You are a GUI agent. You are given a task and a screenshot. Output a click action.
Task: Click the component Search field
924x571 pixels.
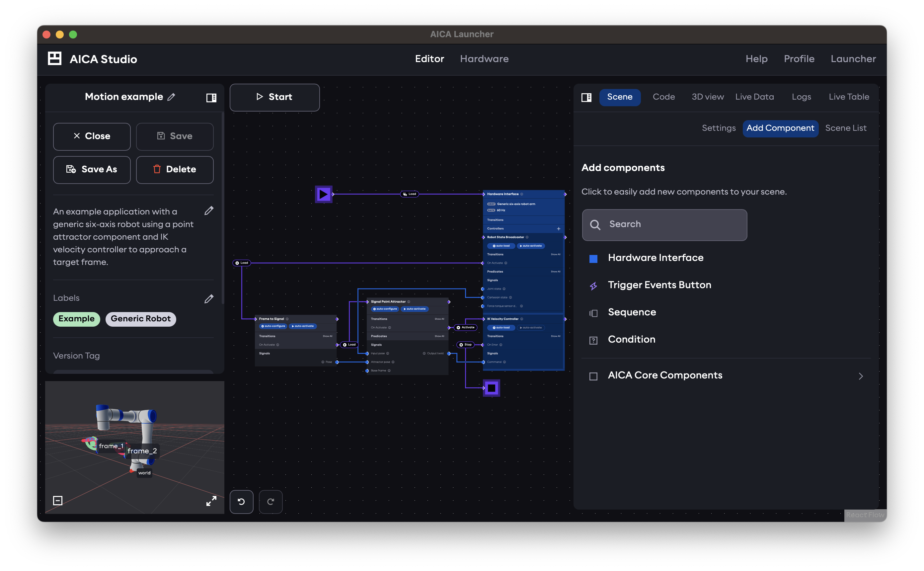(x=664, y=225)
